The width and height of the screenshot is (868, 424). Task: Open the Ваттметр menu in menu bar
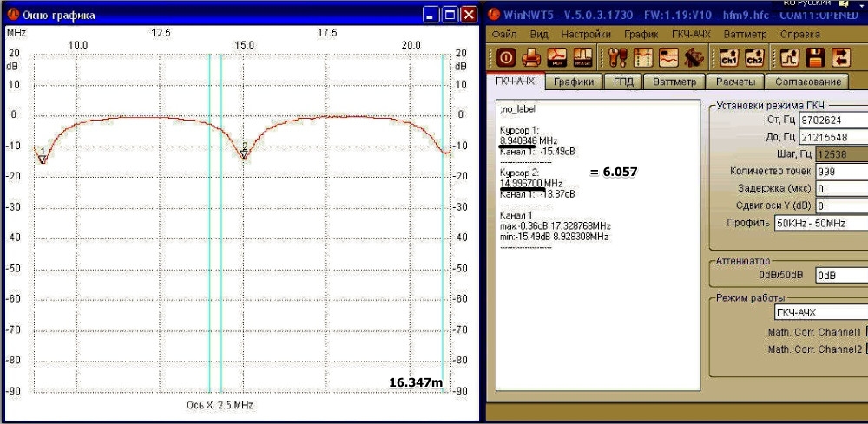click(745, 35)
